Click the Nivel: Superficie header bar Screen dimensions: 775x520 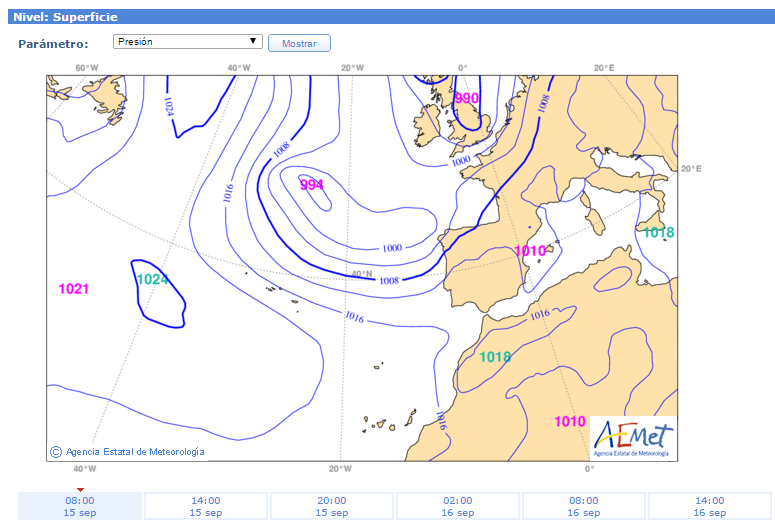(387, 17)
